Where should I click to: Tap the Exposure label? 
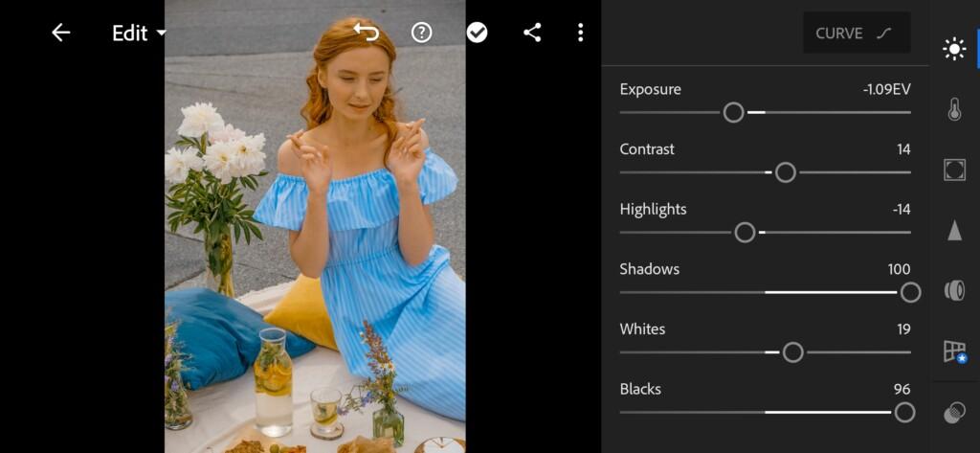[x=651, y=89]
